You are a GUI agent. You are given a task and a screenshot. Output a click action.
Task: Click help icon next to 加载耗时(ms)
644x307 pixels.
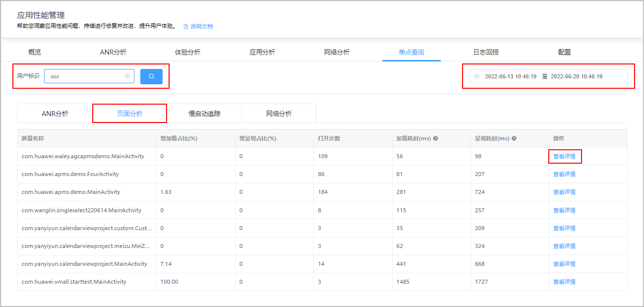(435, 138)
